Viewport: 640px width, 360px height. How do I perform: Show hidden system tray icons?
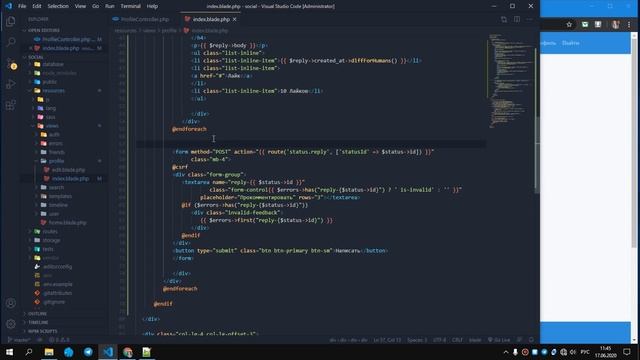coord(506,352)
